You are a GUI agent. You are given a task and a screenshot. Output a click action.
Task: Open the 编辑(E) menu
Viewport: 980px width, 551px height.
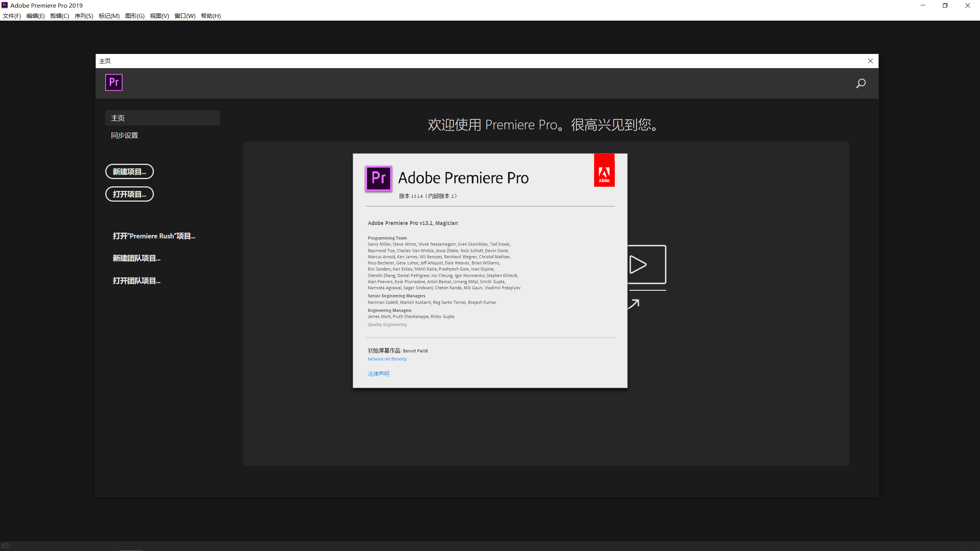pyautogui.click(x=35, y=16)
